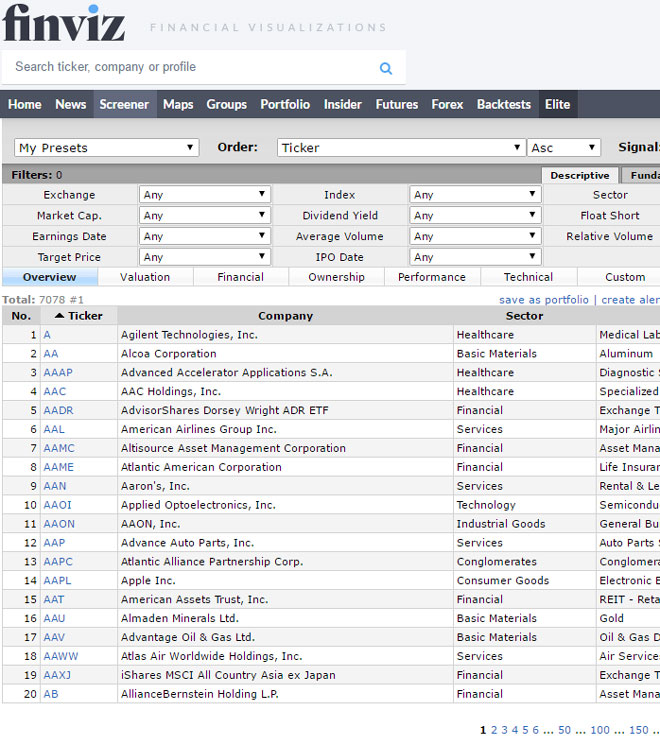Go to results page 6
Screen dimensions: 660x745
(x=536, y=730)
